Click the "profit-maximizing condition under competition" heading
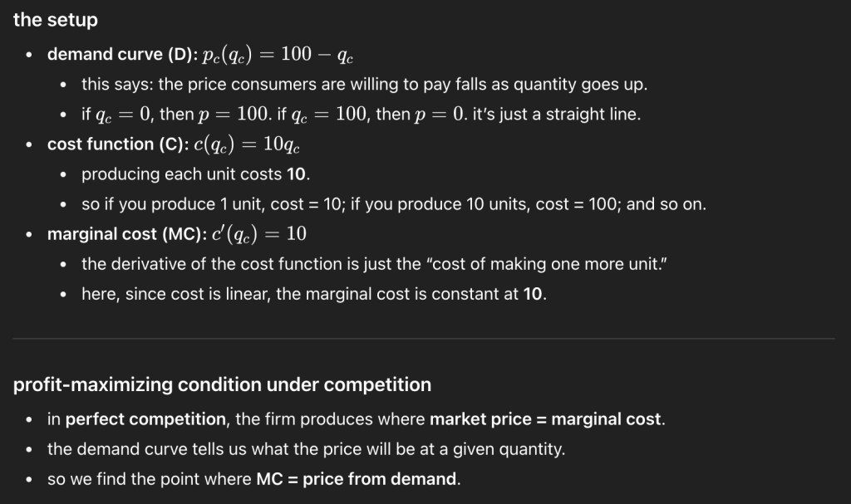 coord(223,385)
